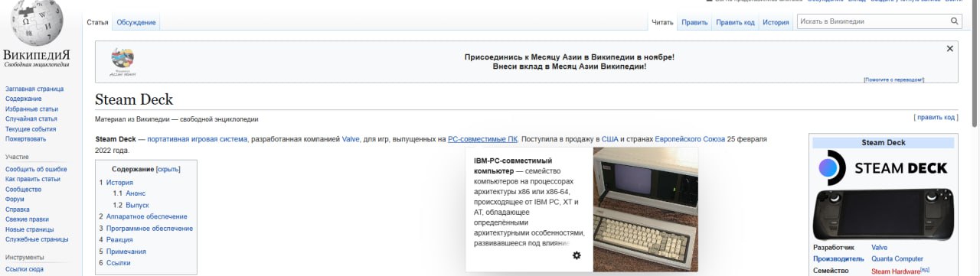View the История tab
Screen dimensions: 980x276
click(x=776, y=22)
